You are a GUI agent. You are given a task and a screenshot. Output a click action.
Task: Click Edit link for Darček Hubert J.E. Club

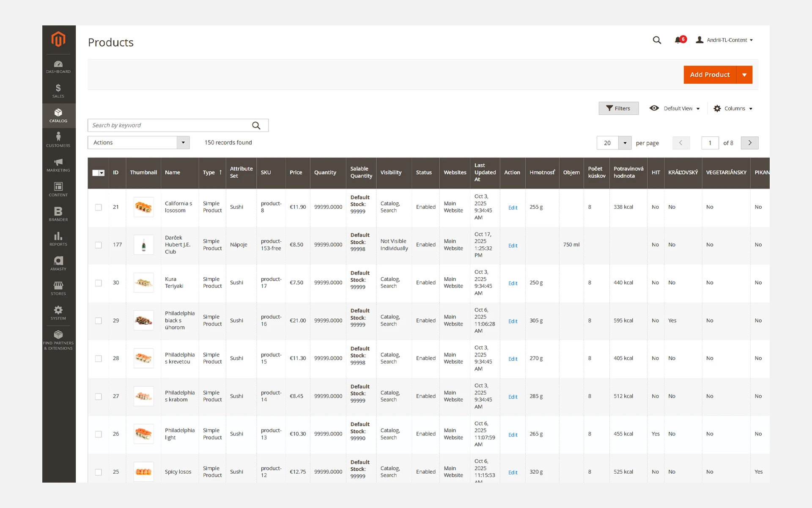click(x=513, y=246)
